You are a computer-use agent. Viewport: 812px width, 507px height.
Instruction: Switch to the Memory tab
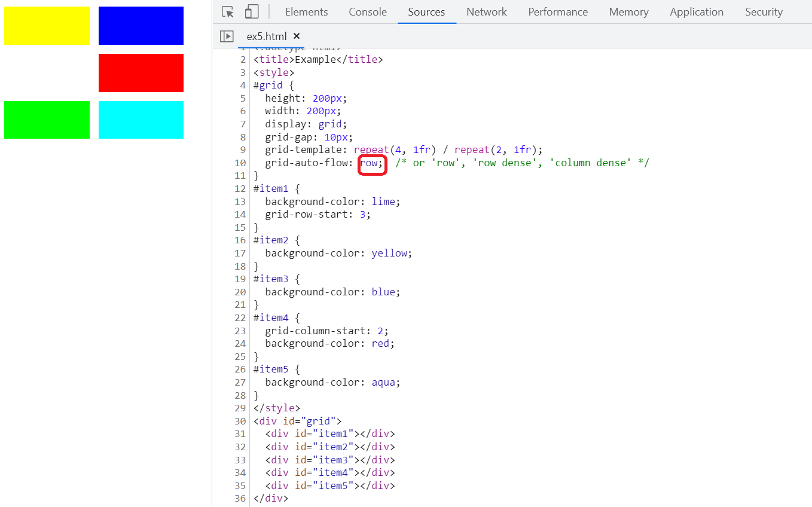[x=628, y=12]
